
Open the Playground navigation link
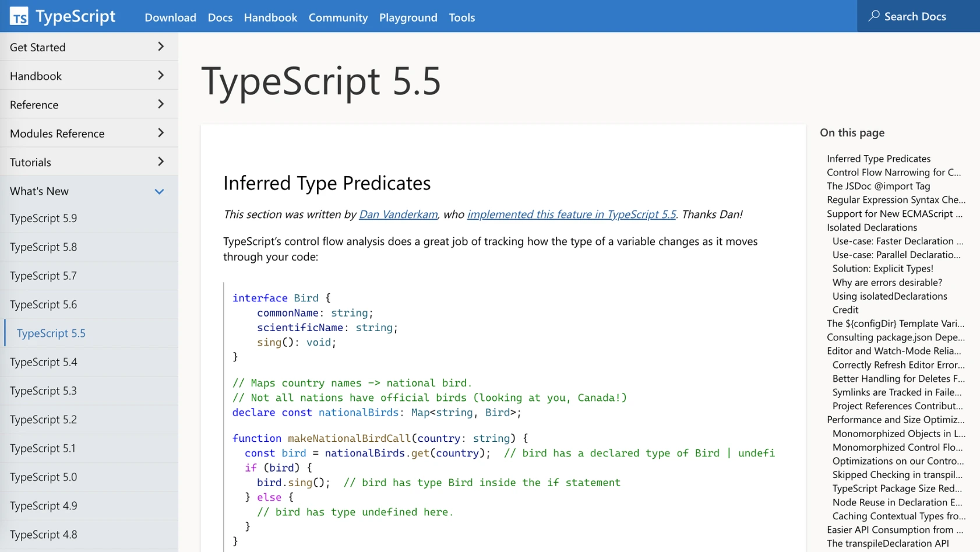(x=408, y=17)
